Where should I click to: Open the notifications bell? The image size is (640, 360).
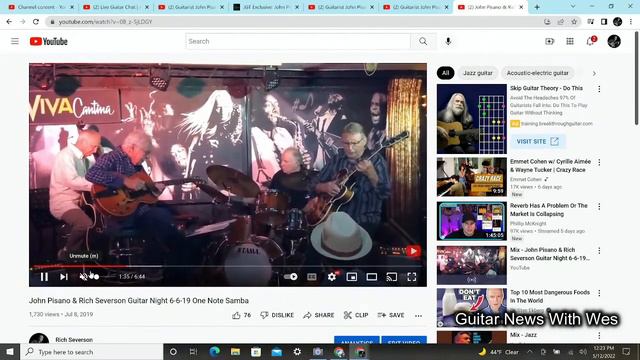pyautogui.click(x=591, y=41)
